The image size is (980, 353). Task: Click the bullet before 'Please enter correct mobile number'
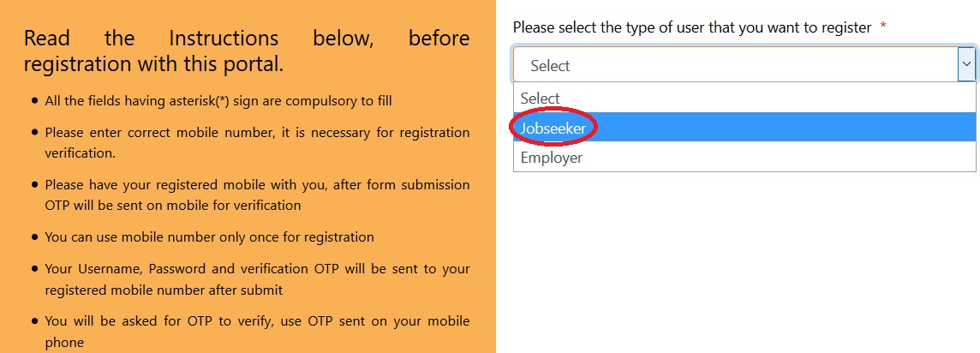pyautogui.click(x=34, y=133)
